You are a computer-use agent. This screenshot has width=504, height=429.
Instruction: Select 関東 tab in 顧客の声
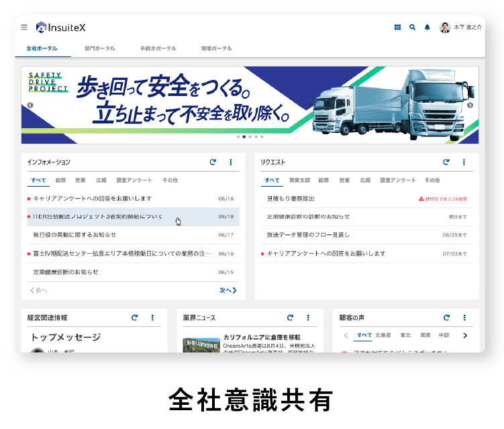click(x=425, y=335)
